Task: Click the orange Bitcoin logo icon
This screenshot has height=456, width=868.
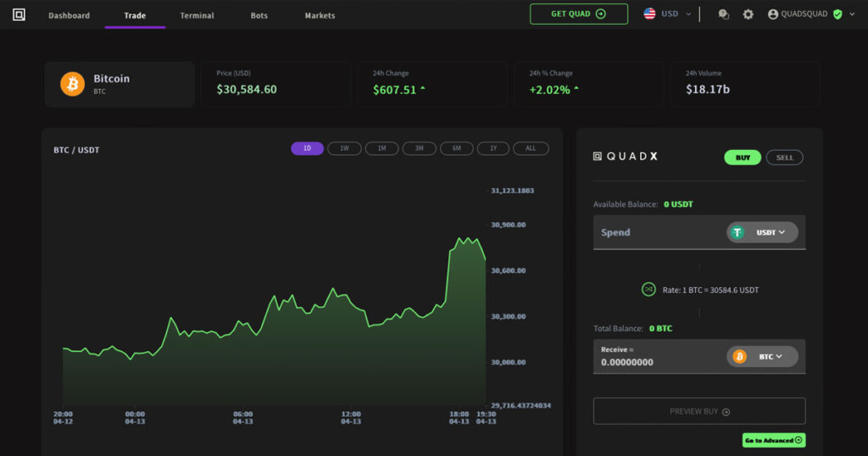Action: click(x=73, y=84)
